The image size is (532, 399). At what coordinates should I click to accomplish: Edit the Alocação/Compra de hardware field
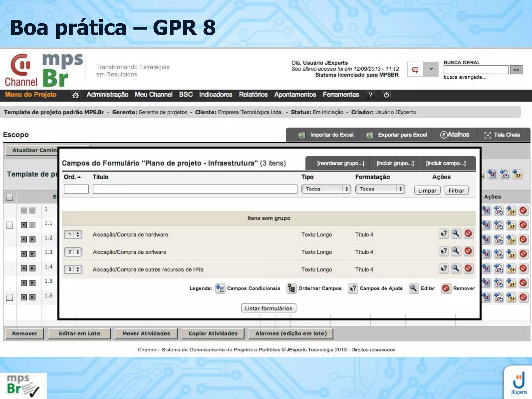[x=456, y=234]
